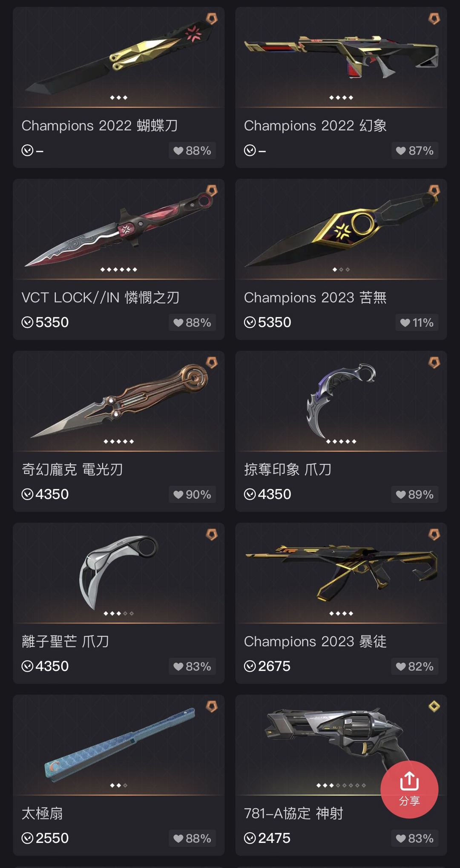The height and width of the screenshot is (868, 460).
Task: Tap the red share (分享) button
Action: [x=409, y=789]
